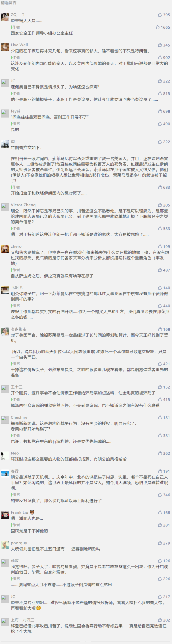172x644 pixels.
Task: Like zhero's comment with 199 likes
Action: tap(164, 246)
